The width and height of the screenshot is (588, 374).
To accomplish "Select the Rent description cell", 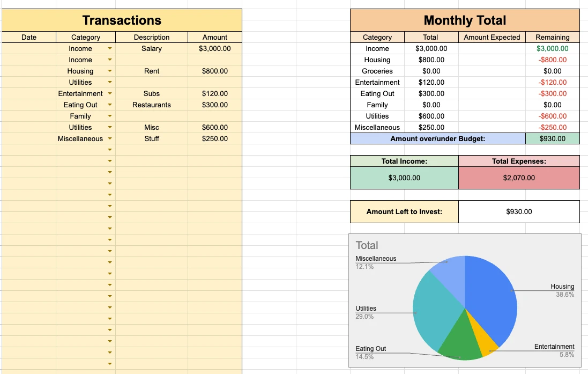I will [152, 71].
